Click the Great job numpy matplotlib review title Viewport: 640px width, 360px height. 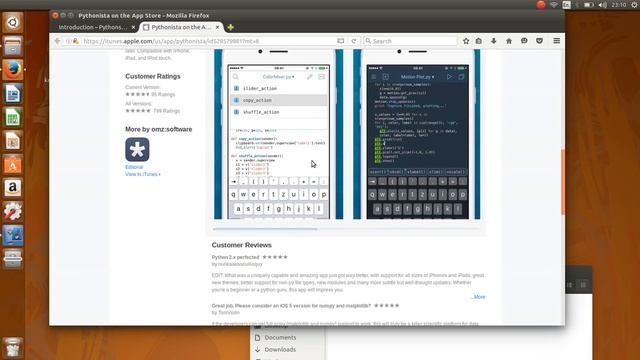(291, 306)
